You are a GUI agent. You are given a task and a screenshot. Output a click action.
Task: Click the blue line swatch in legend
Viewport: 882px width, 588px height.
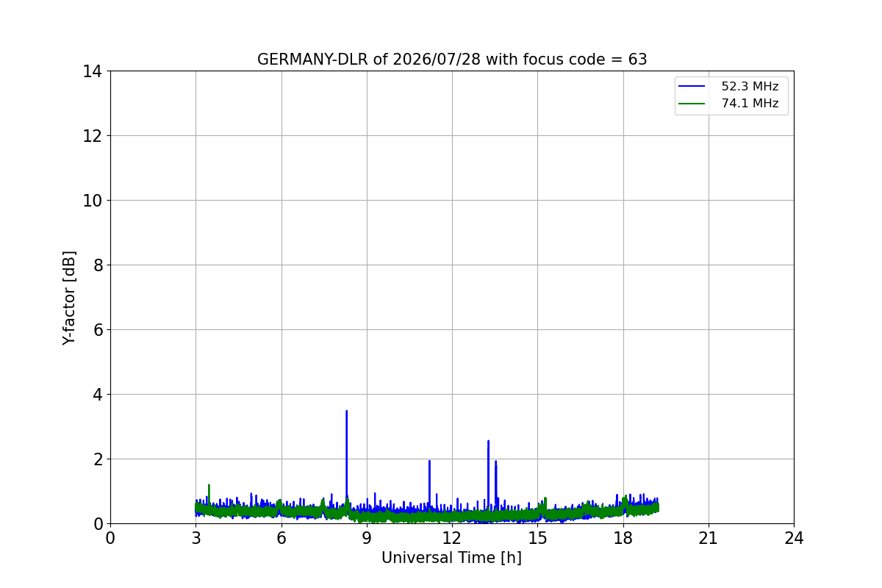tap(692, 87)
